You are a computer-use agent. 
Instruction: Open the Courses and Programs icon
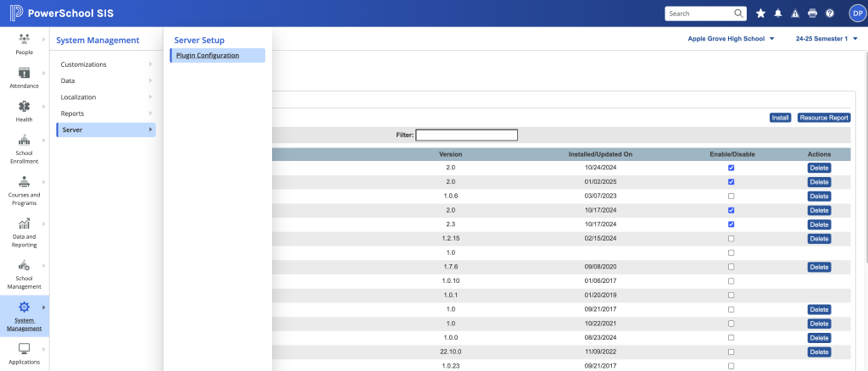(x=24, y=181)
